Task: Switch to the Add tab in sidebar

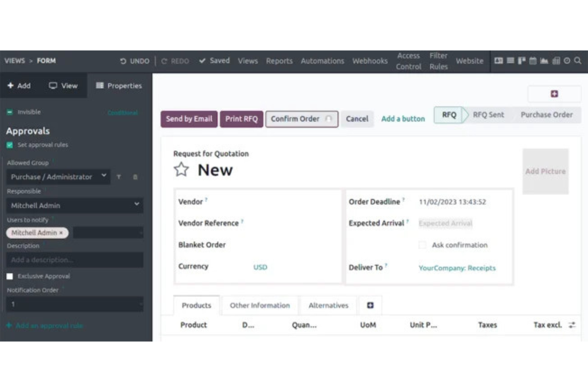Action: coord(19,85)
